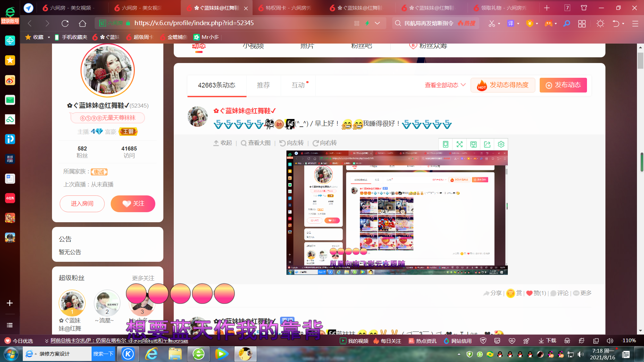
Task: Toggle browser sound icon in status bar
Action: coord(610,341)
